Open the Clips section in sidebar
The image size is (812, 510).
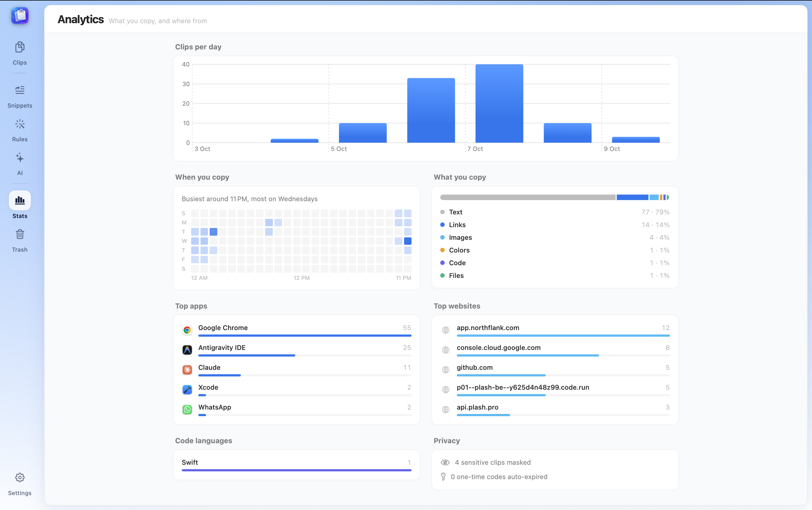[20, 53]
